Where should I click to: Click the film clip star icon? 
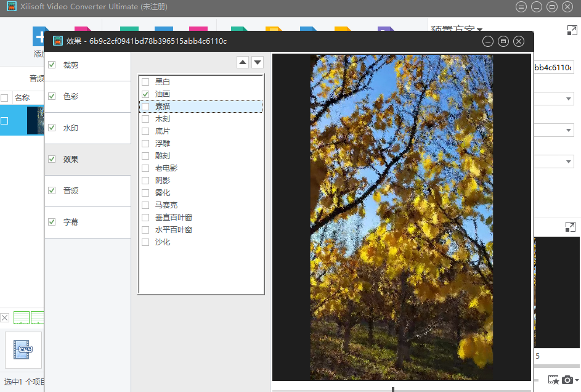pos(553,380)
